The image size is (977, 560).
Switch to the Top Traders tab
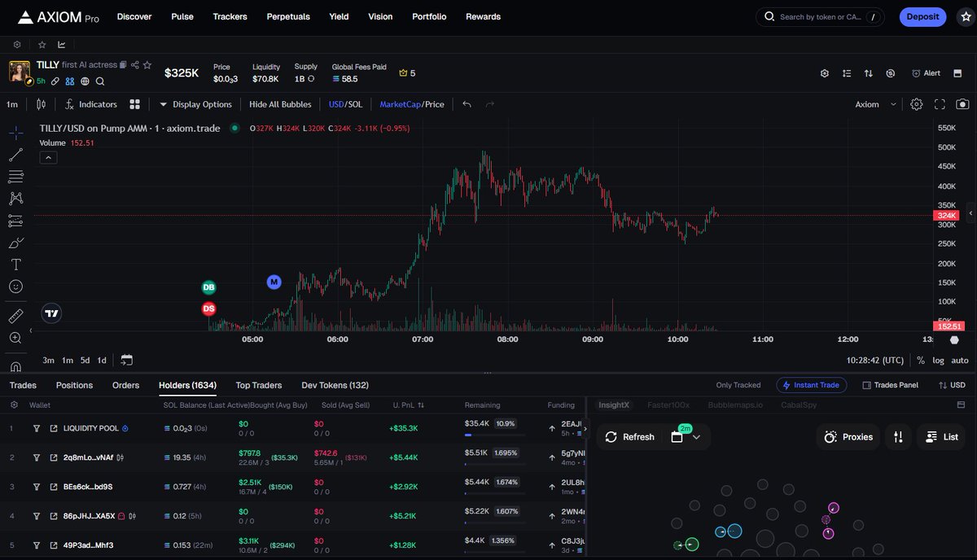tap(259, 385)
